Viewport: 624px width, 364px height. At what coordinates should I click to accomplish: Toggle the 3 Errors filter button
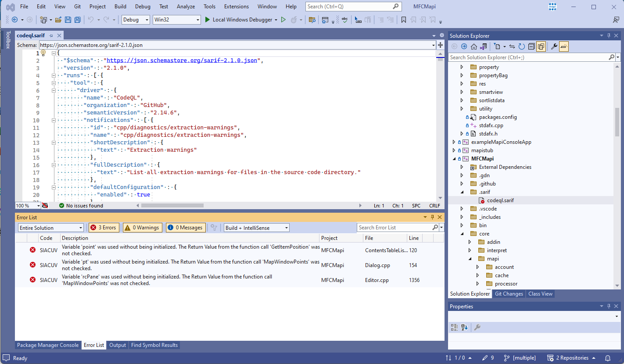[104, 227]
